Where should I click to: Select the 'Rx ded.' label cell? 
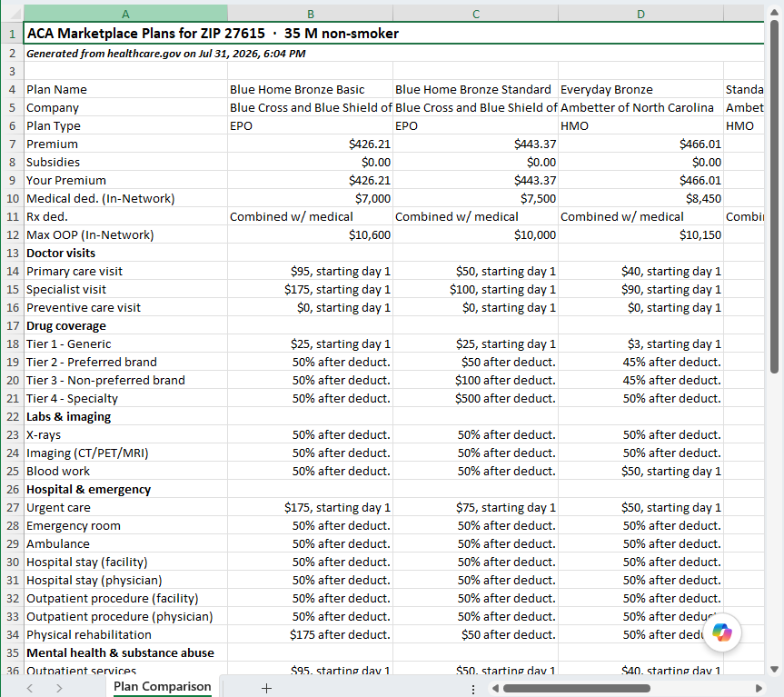tap(125, 216)
